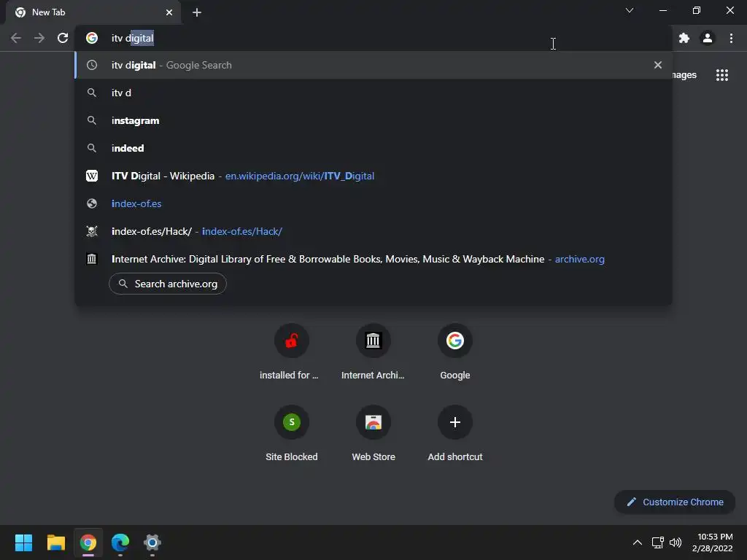747x560 pixels.
Task: Click the back navigation arrow
Action: coord(16,38)
